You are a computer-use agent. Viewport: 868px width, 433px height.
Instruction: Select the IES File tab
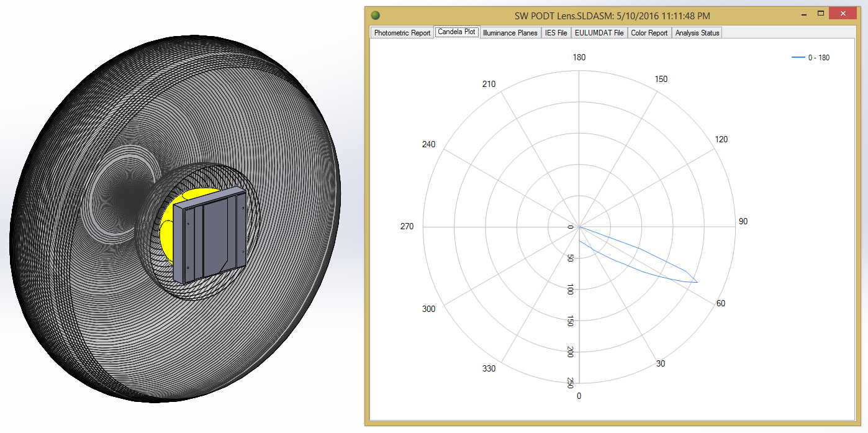point(556,32)
